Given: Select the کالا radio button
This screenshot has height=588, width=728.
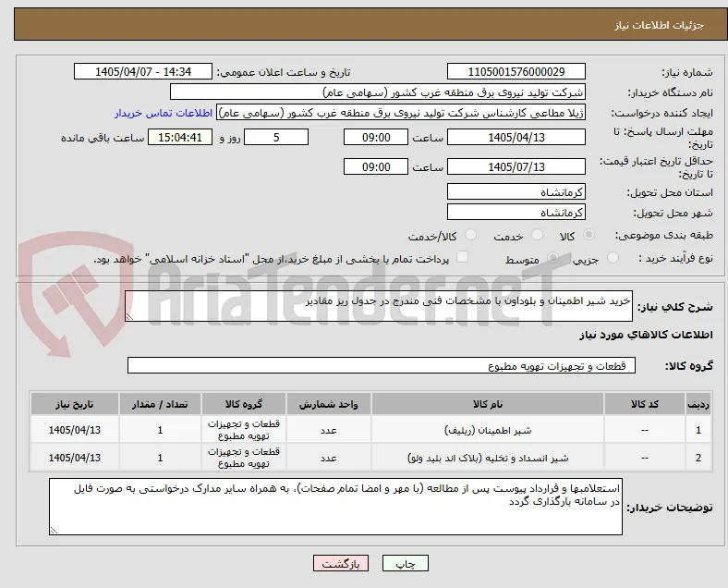Looking at the screenshot, I should pyautogui.click(x=588, y=235).
